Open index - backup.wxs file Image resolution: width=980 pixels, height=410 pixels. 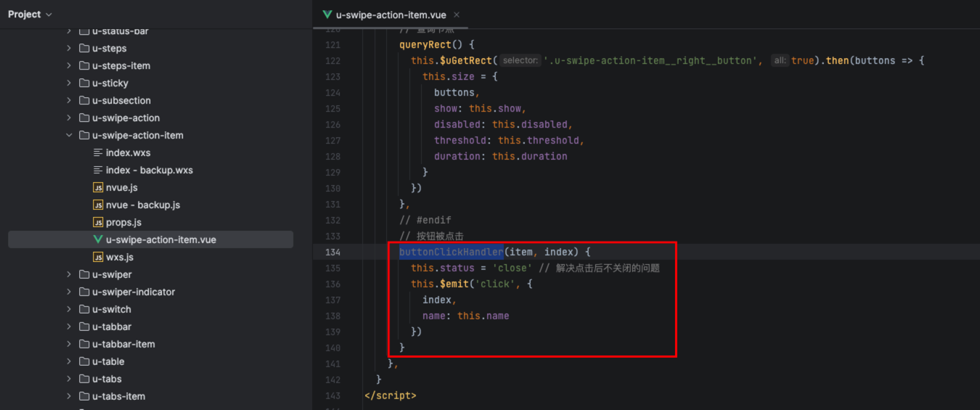[149, 170]
